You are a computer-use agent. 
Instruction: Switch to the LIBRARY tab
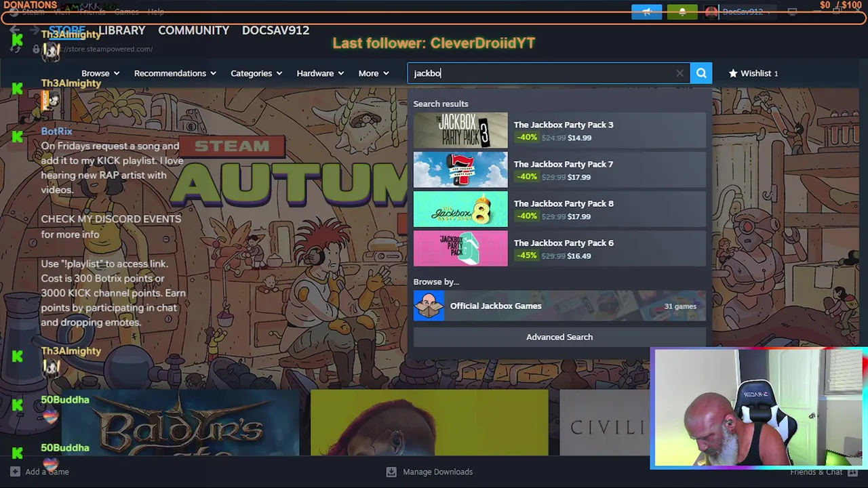[x=121, y=30]
